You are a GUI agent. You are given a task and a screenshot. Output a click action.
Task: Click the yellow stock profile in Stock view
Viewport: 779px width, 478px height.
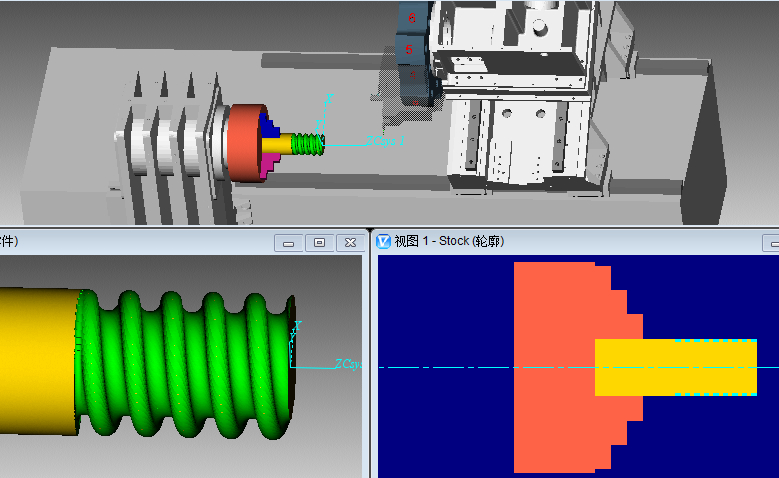point(670,367)
